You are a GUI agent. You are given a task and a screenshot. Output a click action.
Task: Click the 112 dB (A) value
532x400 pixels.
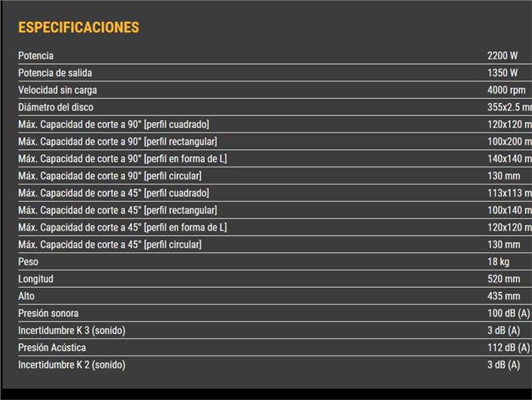coord(508,348)
